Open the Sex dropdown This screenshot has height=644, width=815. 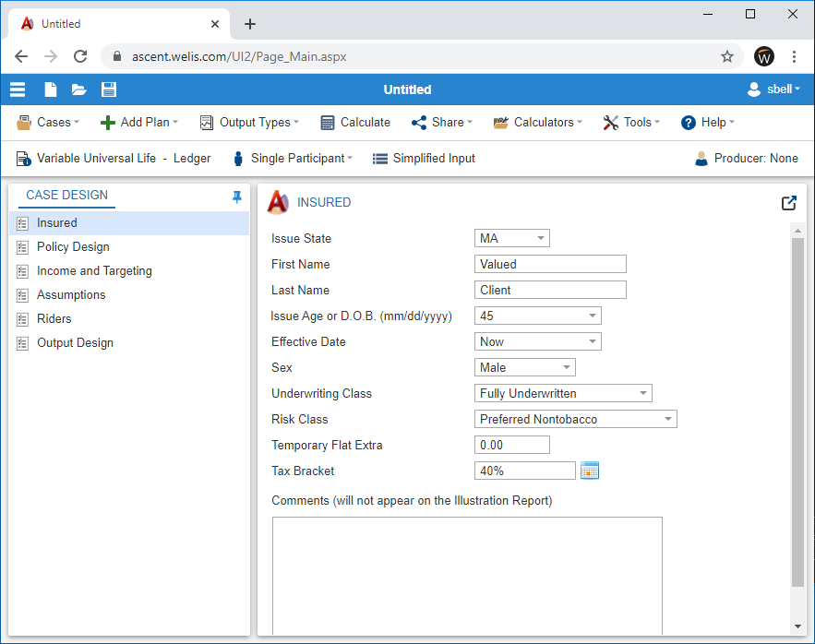[524, 367]
